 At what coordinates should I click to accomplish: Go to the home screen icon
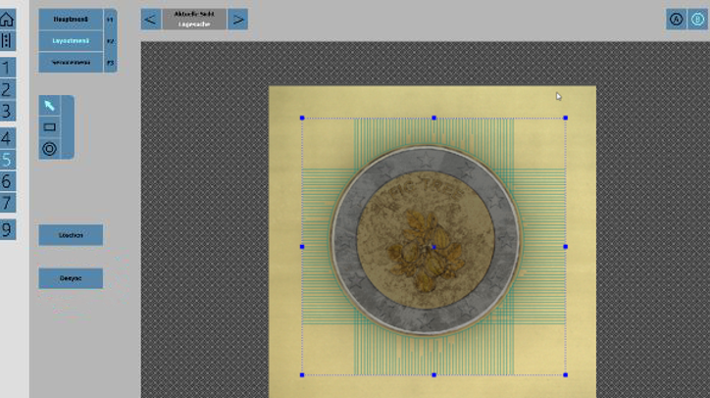pos(7,19)
